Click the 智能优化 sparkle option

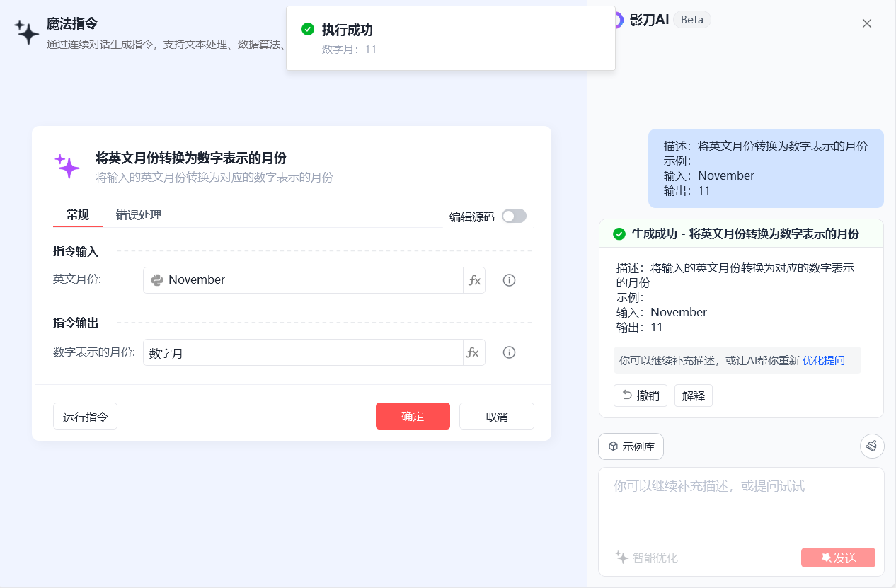[647, 558]
